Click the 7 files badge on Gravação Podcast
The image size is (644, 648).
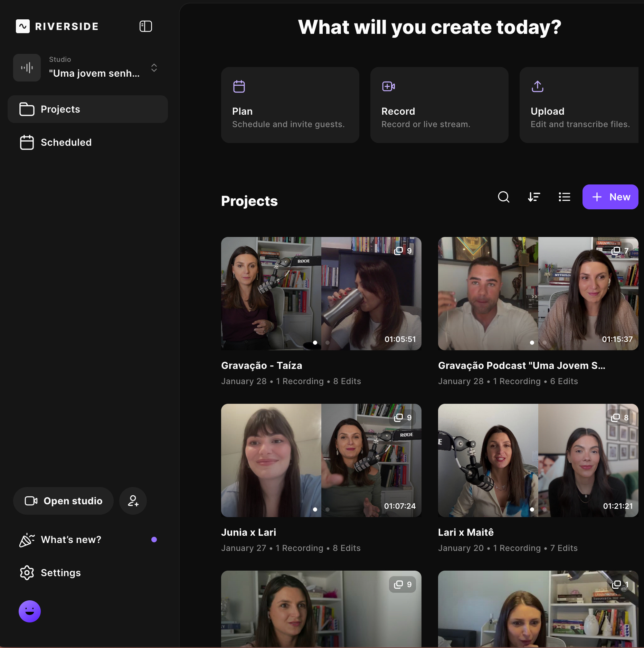pyautogui.click(x=620, y=251)
